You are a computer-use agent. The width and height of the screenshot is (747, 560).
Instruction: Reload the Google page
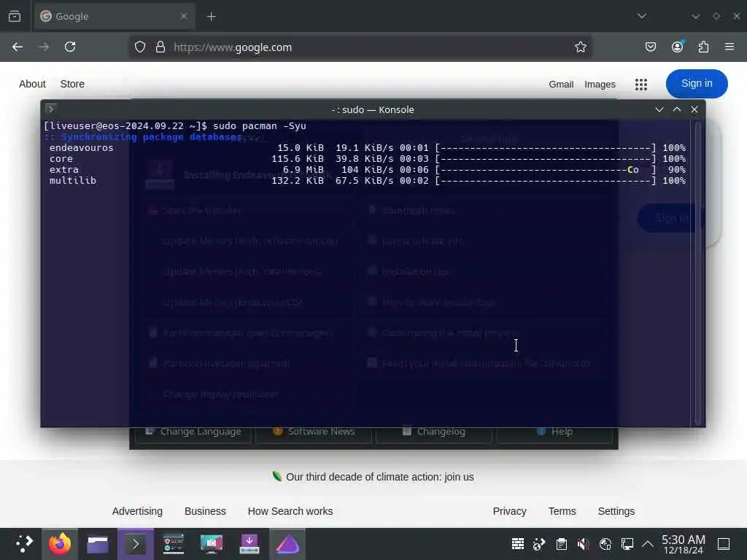point(70,47)
